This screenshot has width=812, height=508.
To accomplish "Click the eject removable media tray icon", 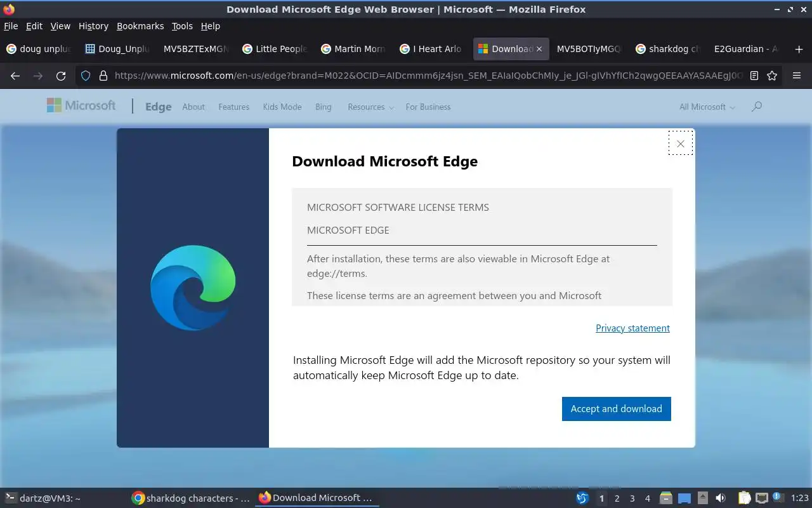I will pos(703,498).
